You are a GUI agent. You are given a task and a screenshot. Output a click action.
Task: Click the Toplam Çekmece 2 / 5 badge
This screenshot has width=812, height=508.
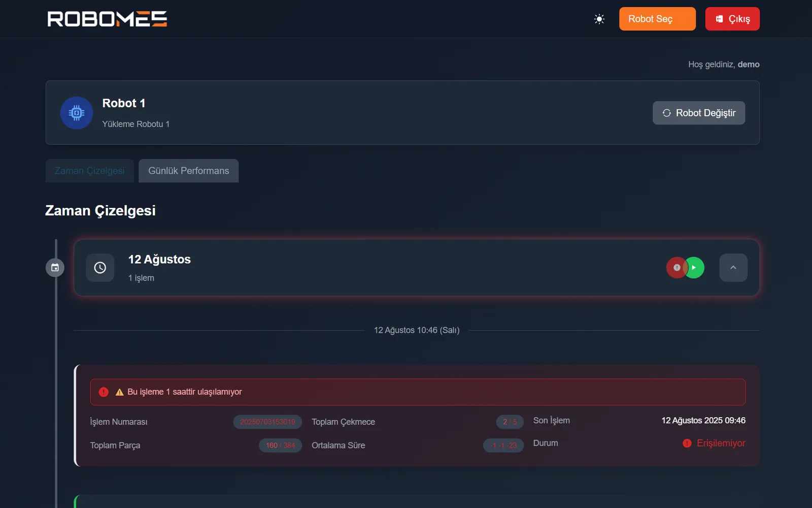tap(510, 422)
